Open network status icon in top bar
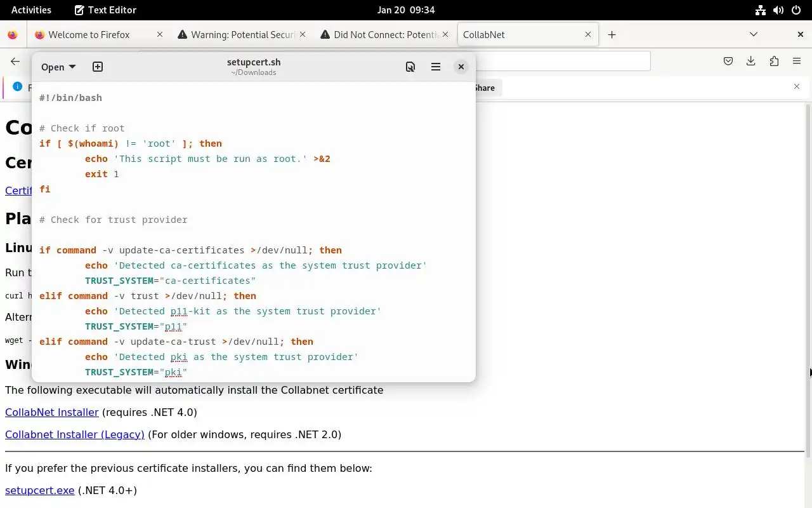The width and height of the screenshot is (812, 508). tap(760, 10)
